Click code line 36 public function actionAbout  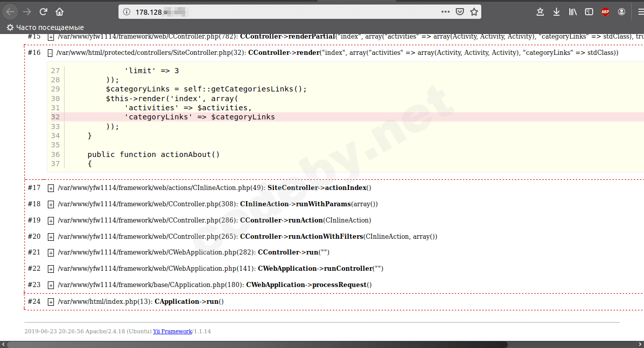(x=154, y=154)
